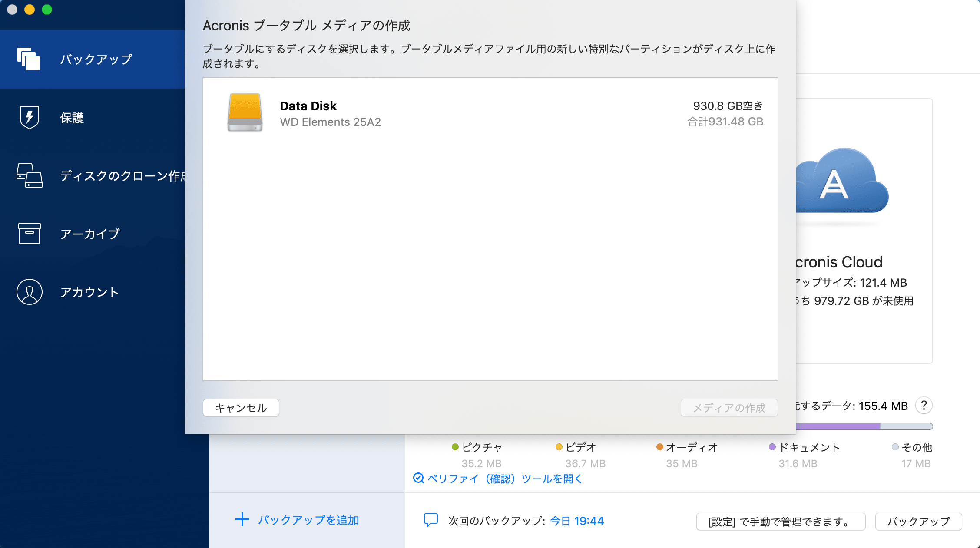
Task: Click the next backup time 今日 19:44
Action: click(x=577, y=521)
